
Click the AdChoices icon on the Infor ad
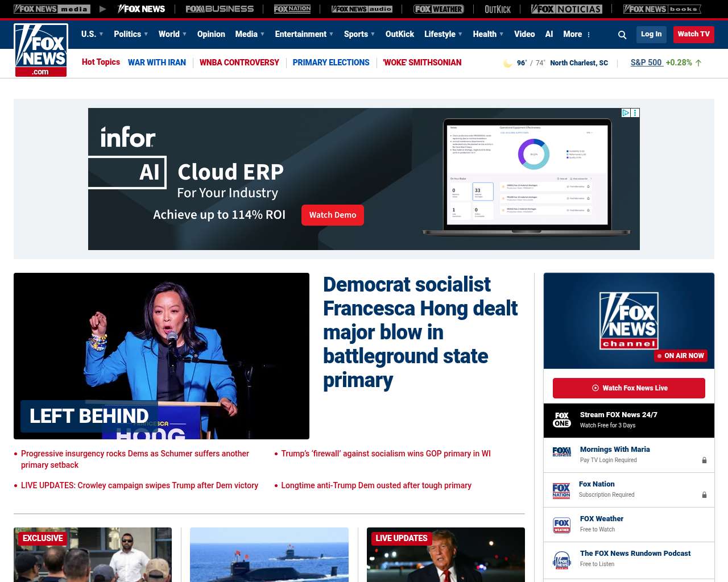point(626,113)
